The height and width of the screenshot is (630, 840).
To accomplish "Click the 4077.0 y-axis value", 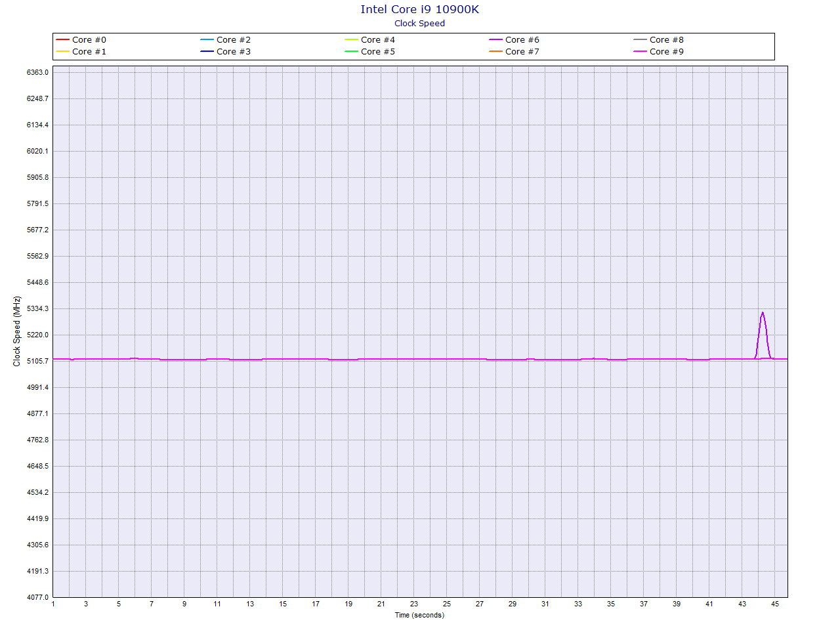I will click(37, 597).
